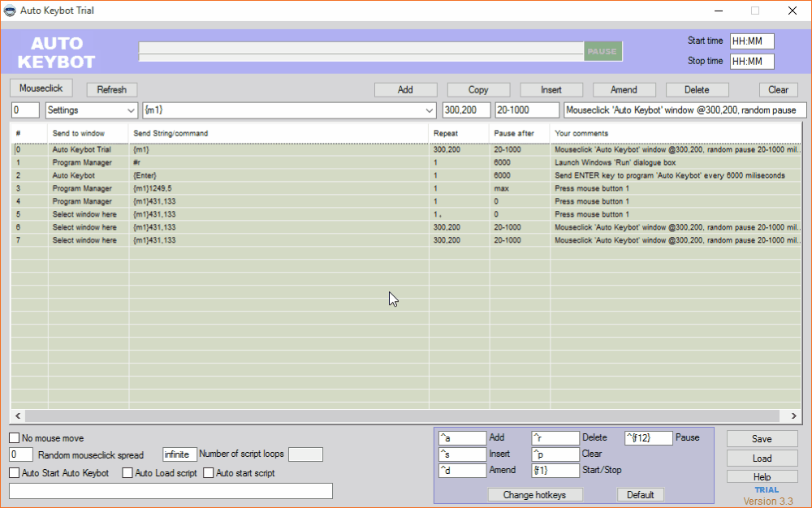Viewport: 812px width, 508px height.
Task: Click the infinite script loops field
Action: click(x=179, y=454)
